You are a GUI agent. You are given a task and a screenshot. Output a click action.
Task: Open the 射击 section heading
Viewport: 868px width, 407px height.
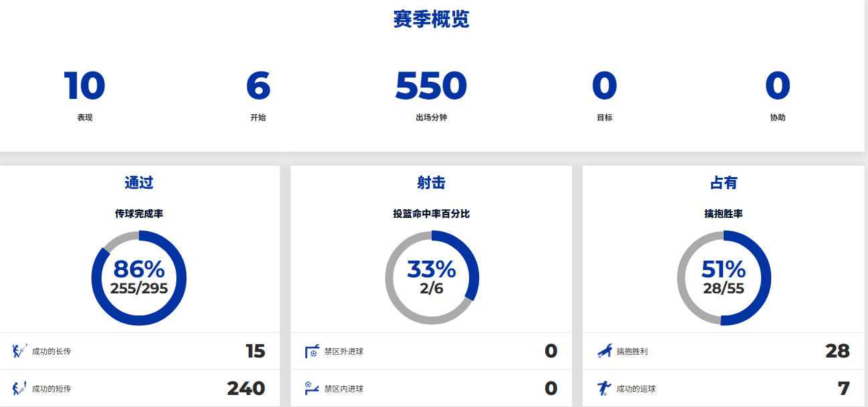(x=432, y=182)
